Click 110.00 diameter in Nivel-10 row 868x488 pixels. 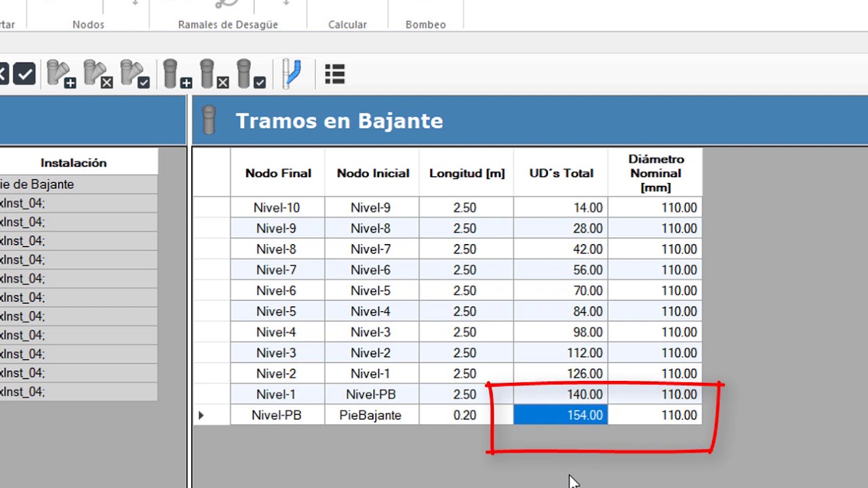[x=655, y=208]
